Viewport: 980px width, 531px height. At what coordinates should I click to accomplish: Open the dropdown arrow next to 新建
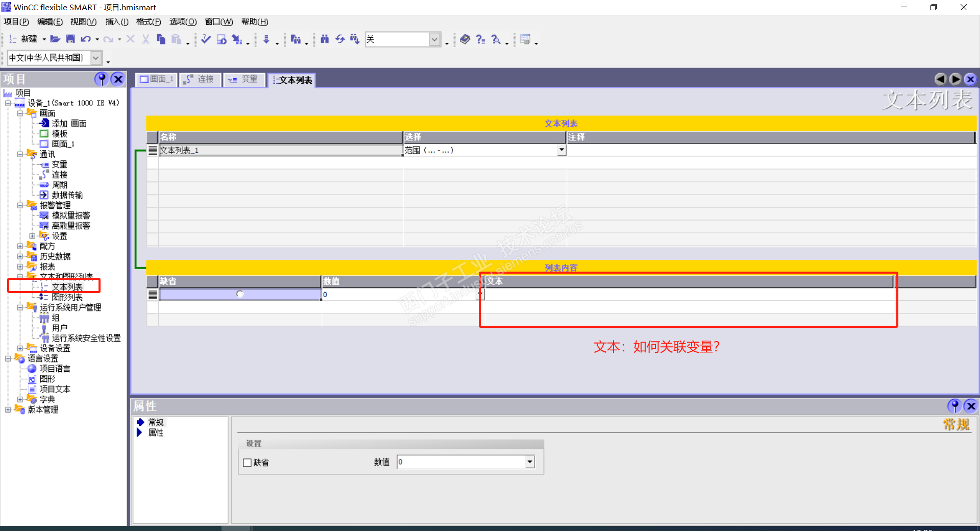click(x=44, y=39)
